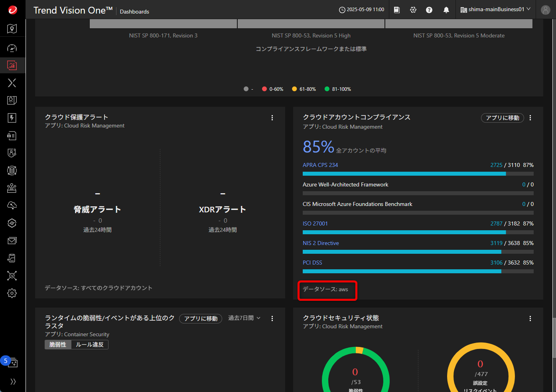Image resolution: width=556 pixels, height=392 pixels.
Task: Click the NIST SP 800-171, Revision 3 bar
Action: [x=164, y=24]
